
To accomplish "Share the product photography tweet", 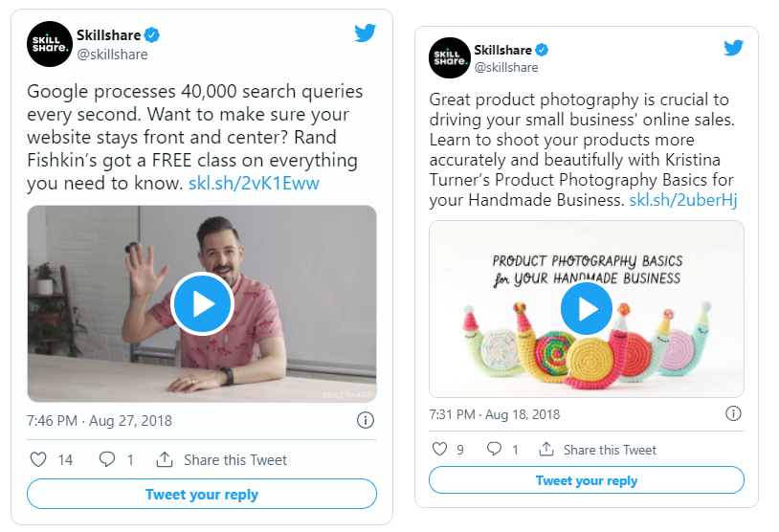I will point(597,449).
